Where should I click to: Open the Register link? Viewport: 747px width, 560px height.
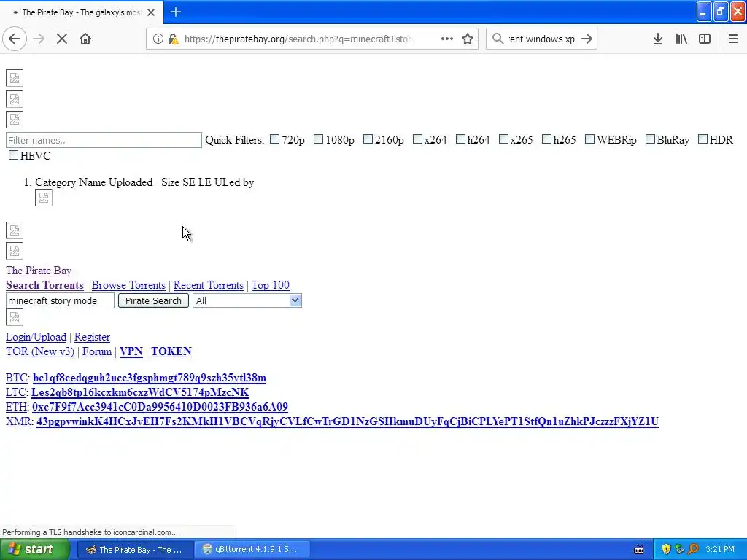point(92,337)
